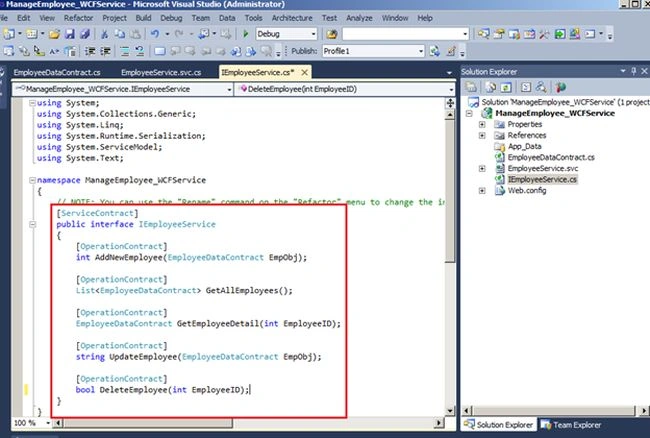Click the View Code icon in Solution Explorer
Screen dimensions: 650x438
(526, 87)
